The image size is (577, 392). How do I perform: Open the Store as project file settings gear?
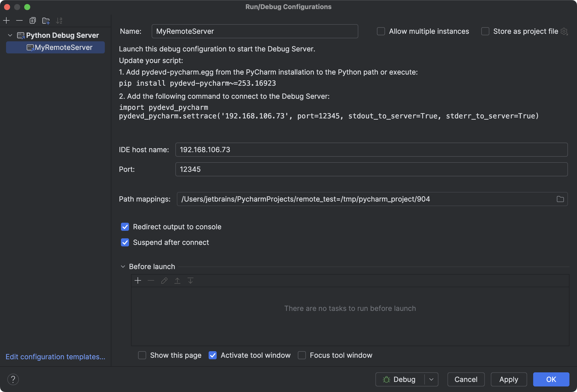[564, 31]
